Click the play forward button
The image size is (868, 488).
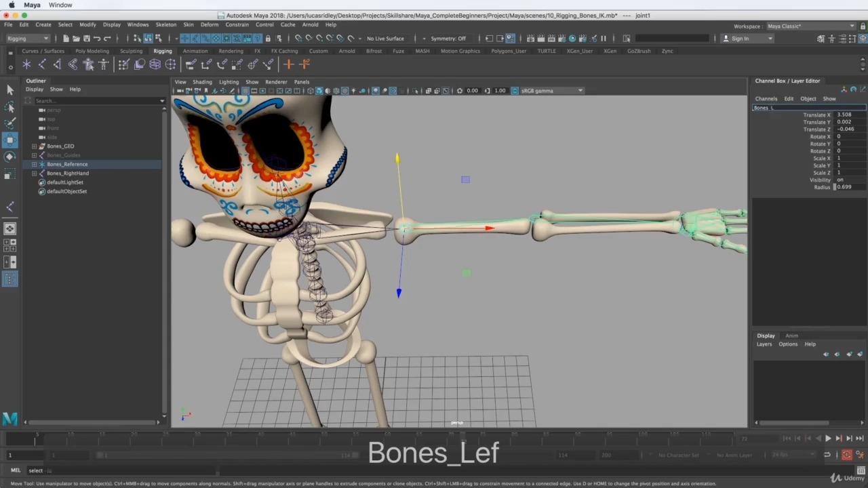[828, 439]
